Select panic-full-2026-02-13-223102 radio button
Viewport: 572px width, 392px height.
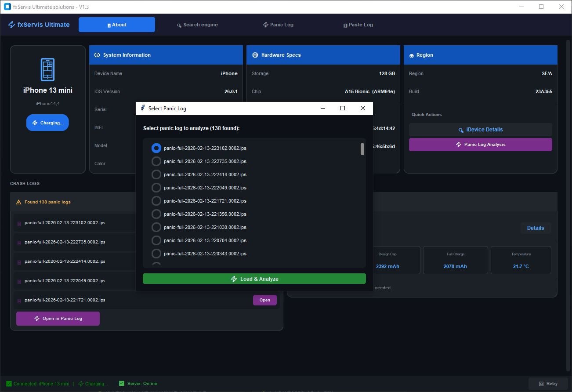click(156, 148)
